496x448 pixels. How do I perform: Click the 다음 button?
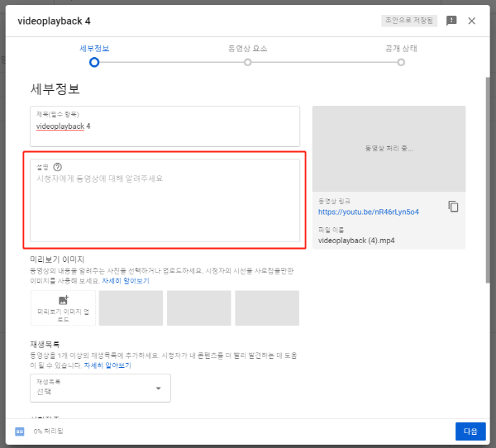coord(470,431)
